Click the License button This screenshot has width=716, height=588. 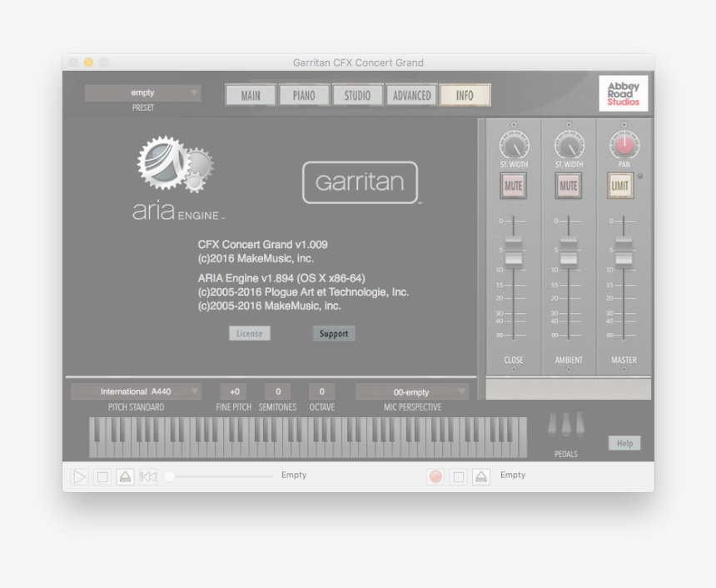tap(249, 333)
